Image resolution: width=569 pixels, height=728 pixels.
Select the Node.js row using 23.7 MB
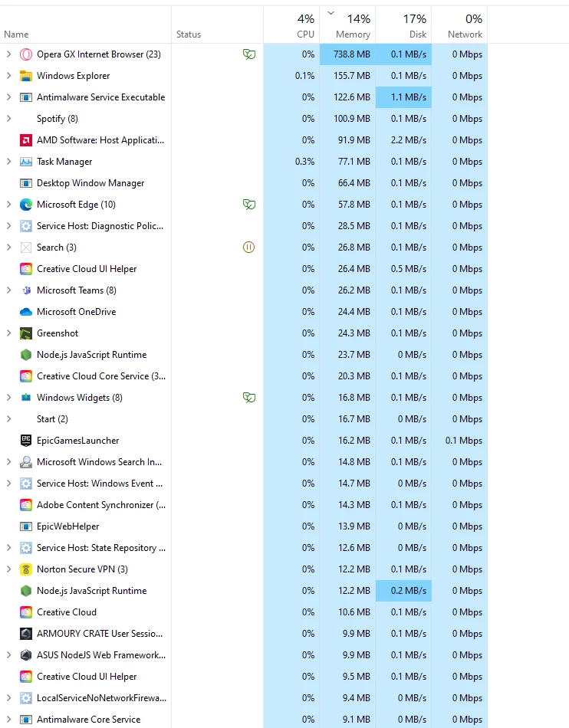243,355
